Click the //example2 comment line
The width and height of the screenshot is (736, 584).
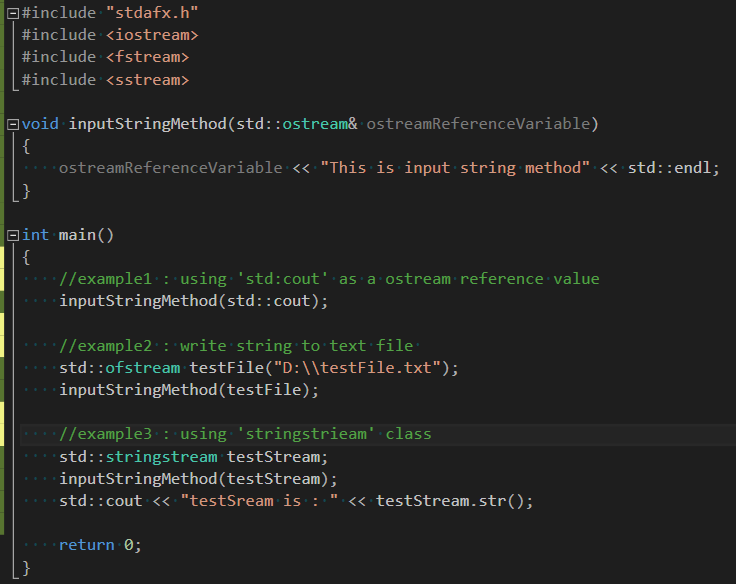(236, 346)
